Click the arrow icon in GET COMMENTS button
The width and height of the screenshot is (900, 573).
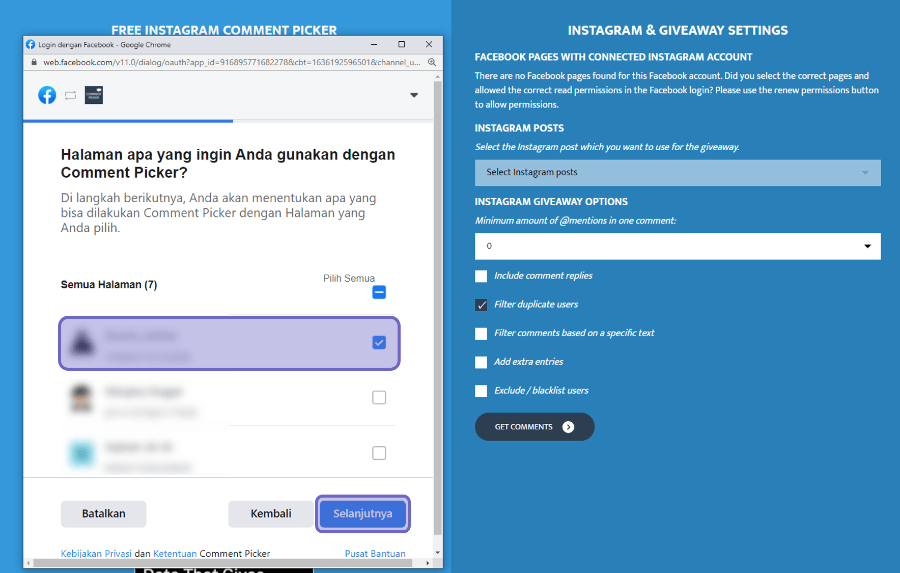point(568,427)
